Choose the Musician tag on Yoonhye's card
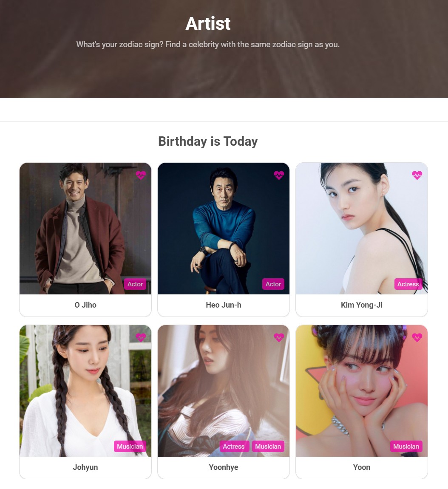Viewport: 448px width, 489px height. [x=268, y=446]
